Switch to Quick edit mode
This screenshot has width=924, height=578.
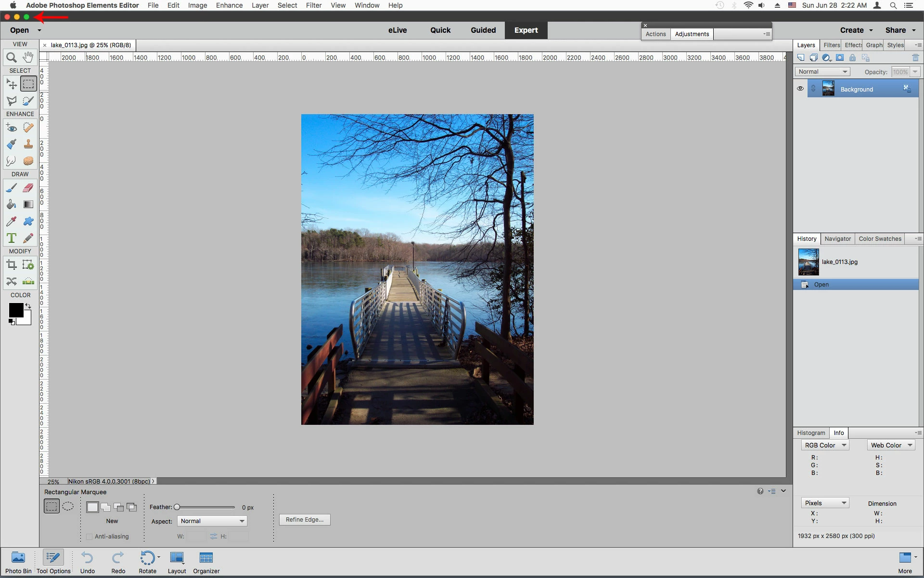coord(440,30)
